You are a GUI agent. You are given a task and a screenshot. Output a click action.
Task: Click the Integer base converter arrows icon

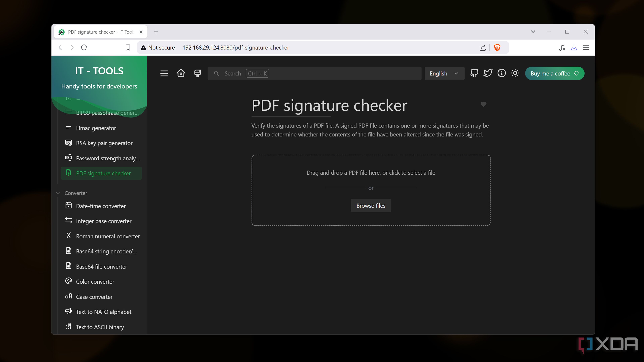pos(68,220)
